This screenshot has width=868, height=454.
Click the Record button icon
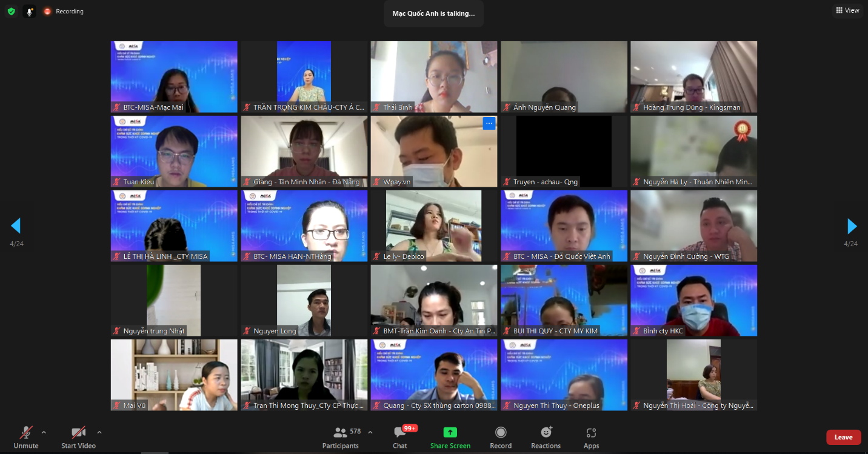point(501,433)
